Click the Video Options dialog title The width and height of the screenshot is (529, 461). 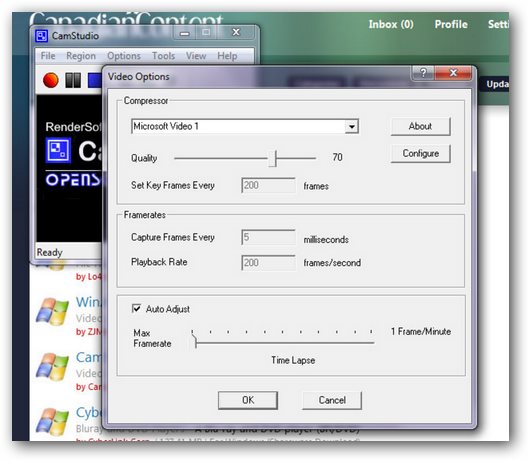139,77
